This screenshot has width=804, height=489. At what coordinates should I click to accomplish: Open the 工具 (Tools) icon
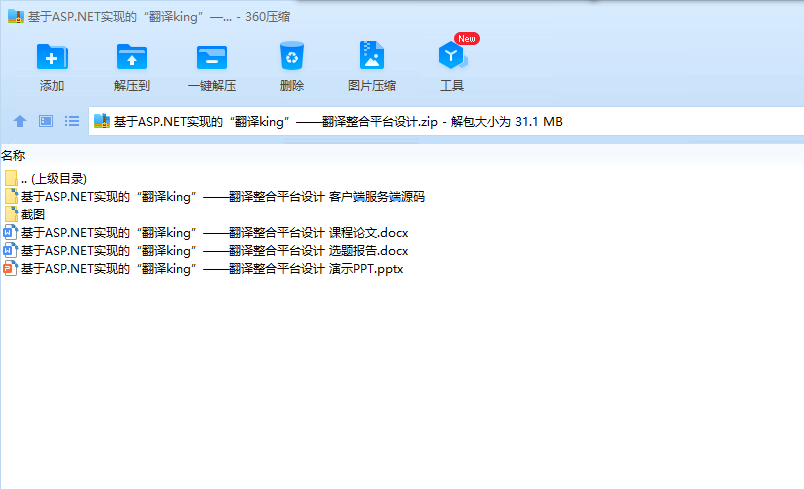(452, 55)
